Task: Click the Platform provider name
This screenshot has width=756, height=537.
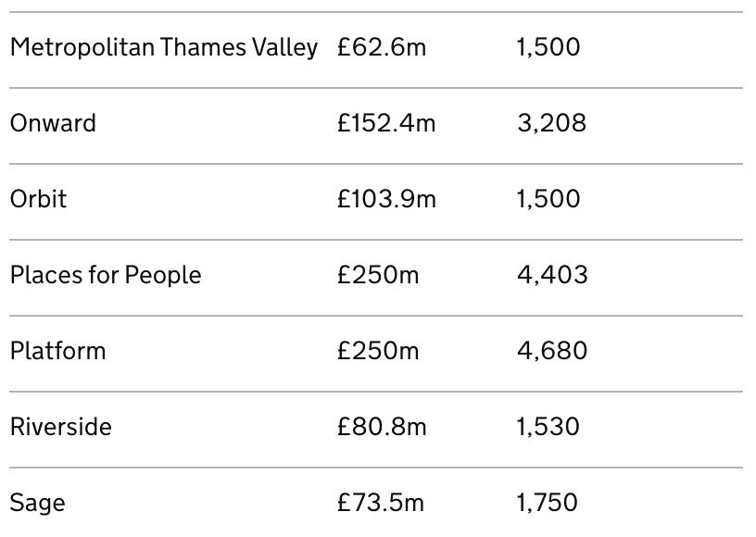Action: tap(58, 351)
